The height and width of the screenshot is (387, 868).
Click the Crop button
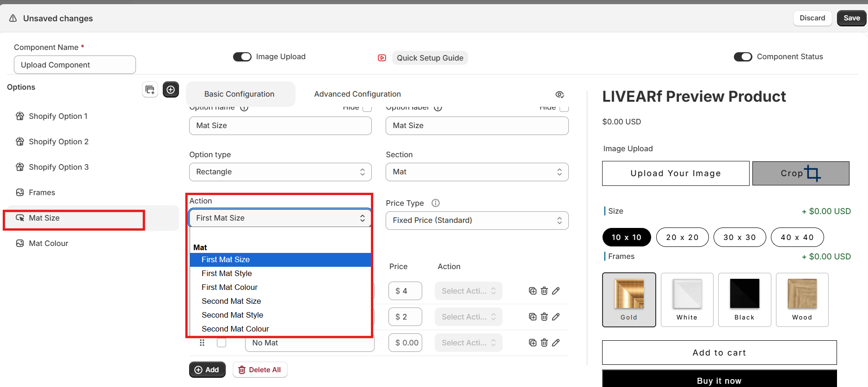click(800, 173)
